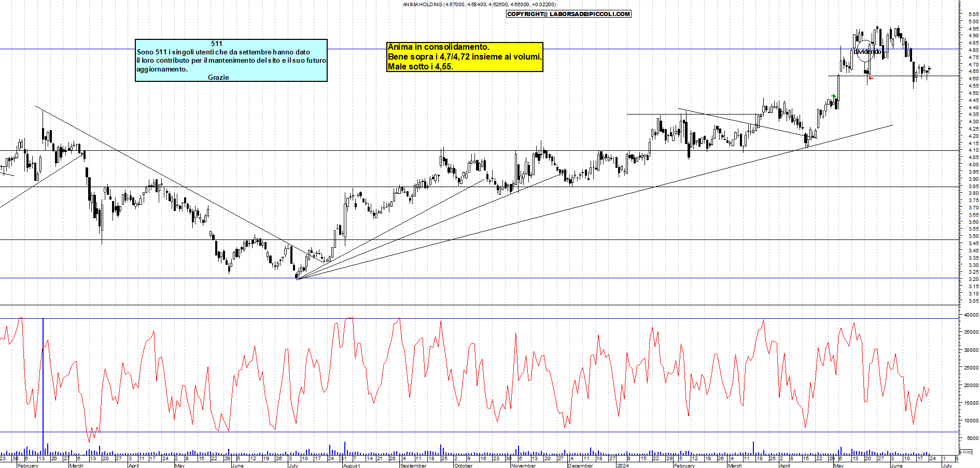The width and height of the screenshot is (980, 468).
Task: Click the December month label
Action: click(x=580, y=465)
